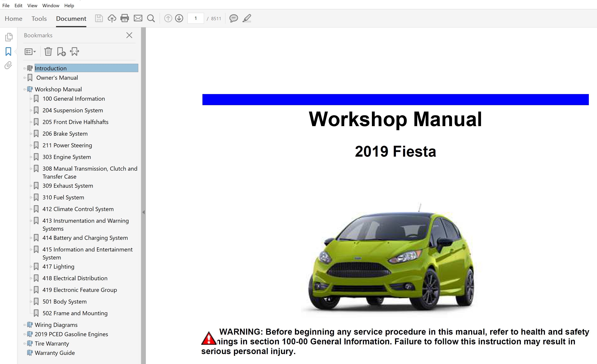Collapse the navigation pane with side arrow
The height and width of the screenshot is (364, 597).
pos(144,212)
